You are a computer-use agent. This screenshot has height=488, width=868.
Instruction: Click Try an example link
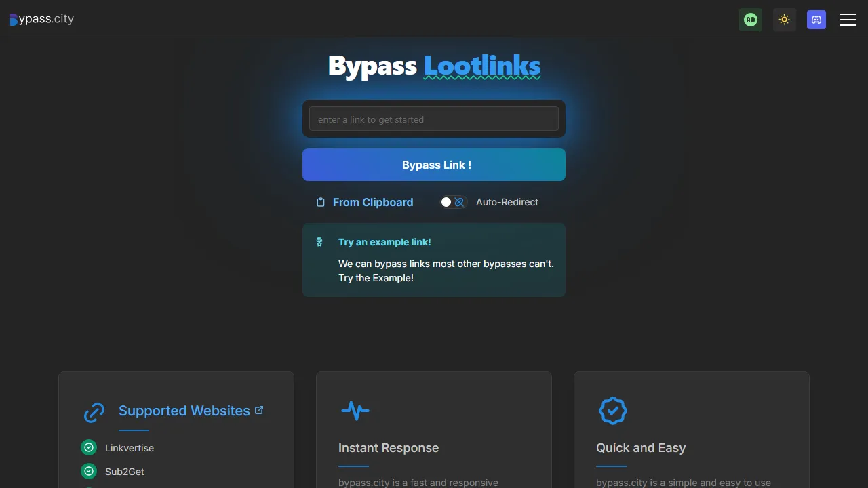(x=384, y=242)
